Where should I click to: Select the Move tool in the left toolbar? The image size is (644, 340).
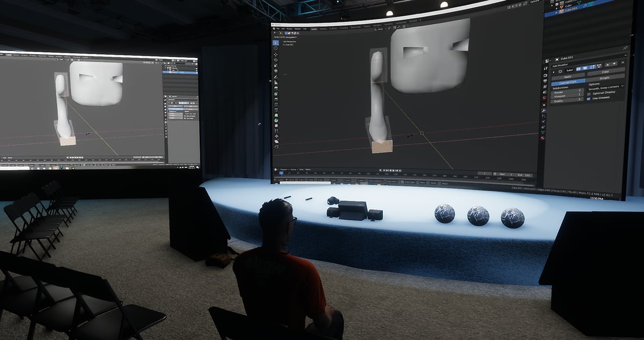coord(276,56)
